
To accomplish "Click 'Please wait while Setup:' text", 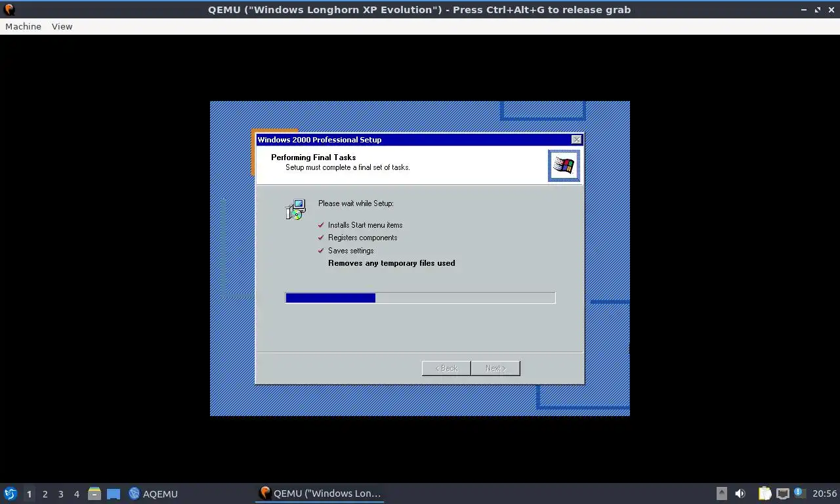I will click(356, 203).
